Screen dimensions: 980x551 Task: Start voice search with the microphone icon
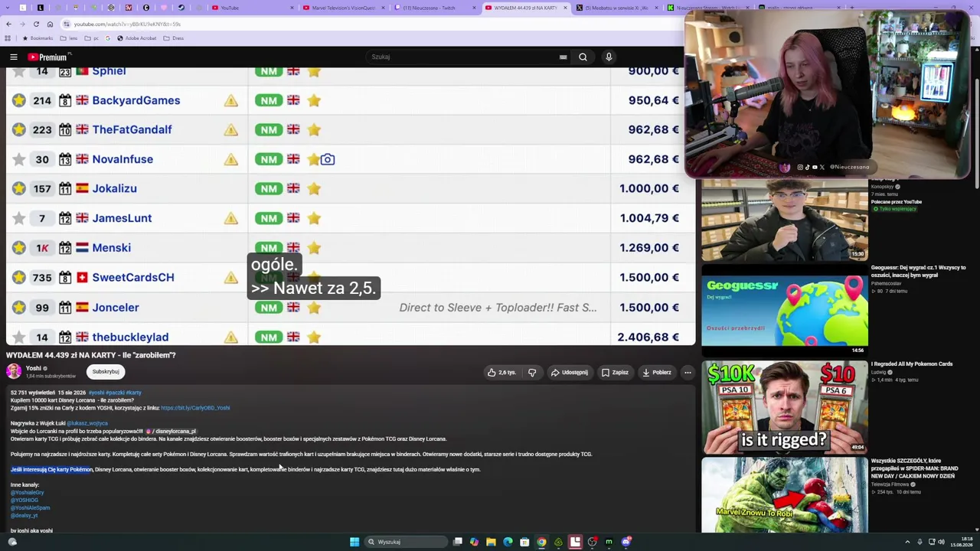click(609, 57)
